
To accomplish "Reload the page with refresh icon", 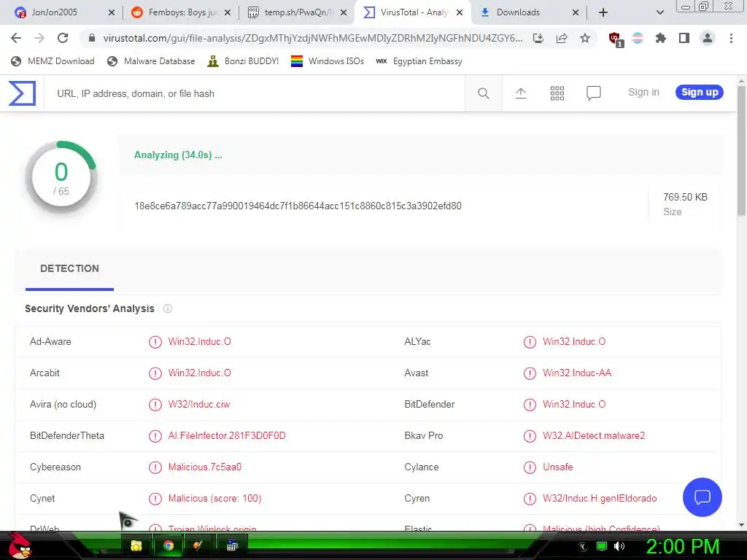I will [x=63, y=38].
